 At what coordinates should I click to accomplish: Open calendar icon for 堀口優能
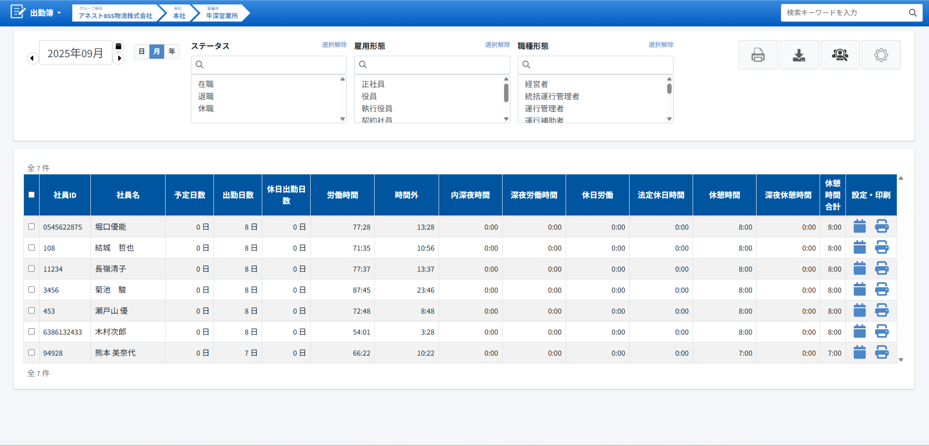pyautogui.click(x=860, y=226)
